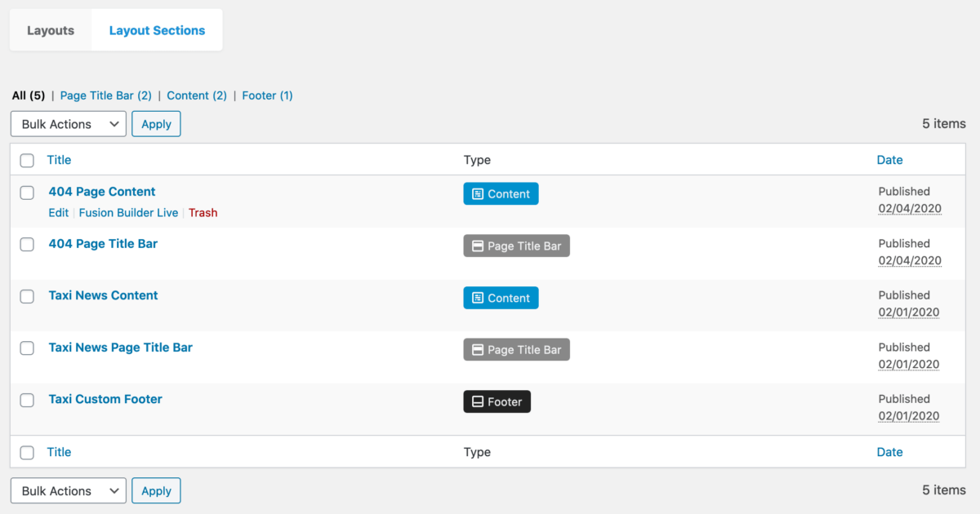Open the top Bulk Actions dropdown

(x=69, y=124)
